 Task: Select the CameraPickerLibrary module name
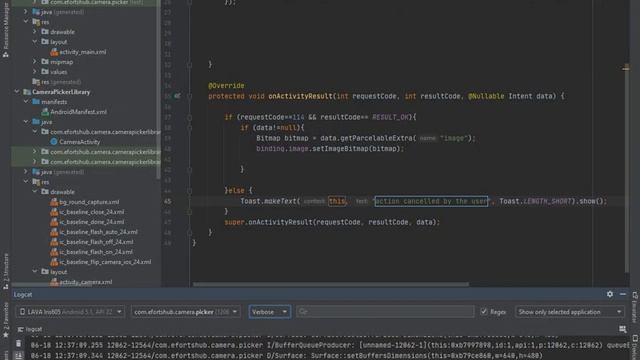click(x=61, y=92)
